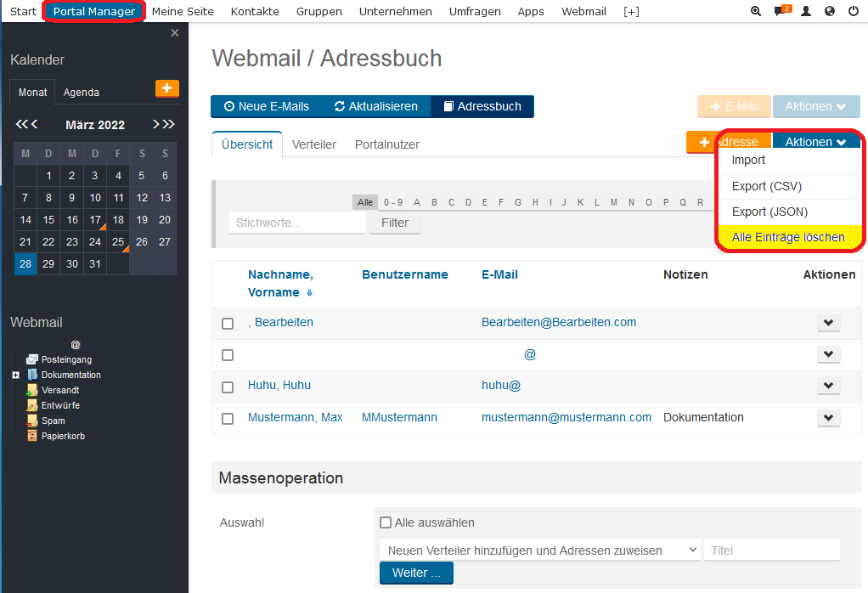
Task: Choose Alle Einträge löschen menu entry
Action: click(x=791, y=237)
